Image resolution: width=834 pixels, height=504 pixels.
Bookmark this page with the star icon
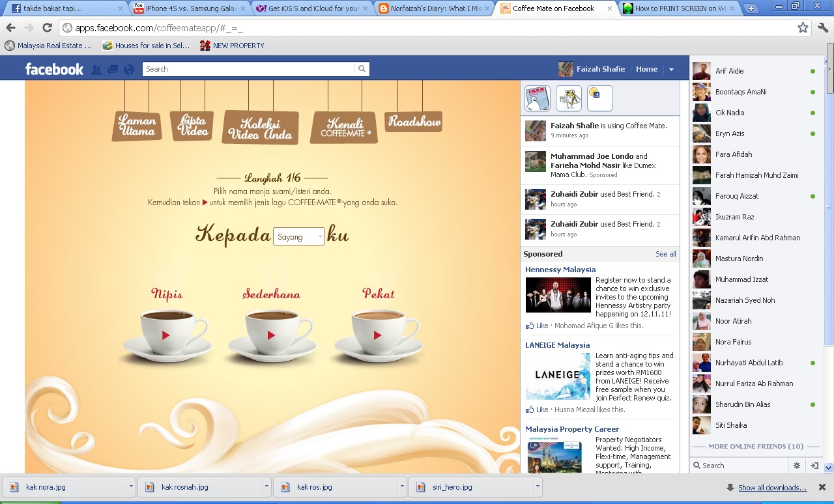[x=803, y=28]
